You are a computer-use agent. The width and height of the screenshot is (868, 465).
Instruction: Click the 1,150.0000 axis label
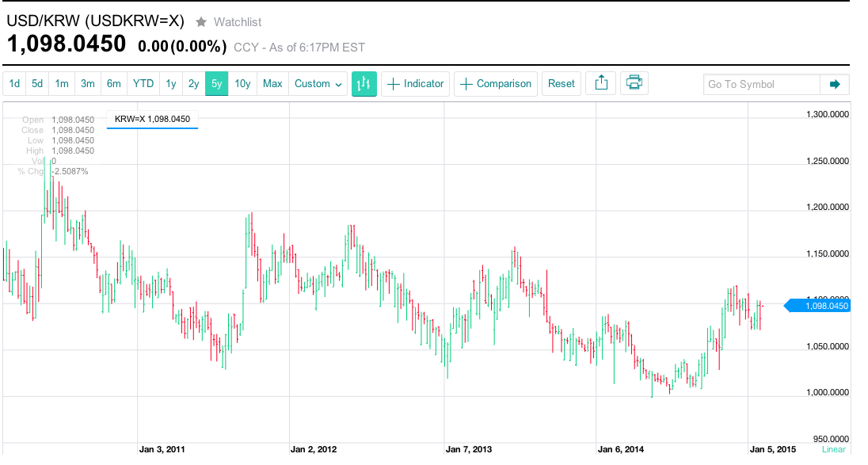click(827, 253)
